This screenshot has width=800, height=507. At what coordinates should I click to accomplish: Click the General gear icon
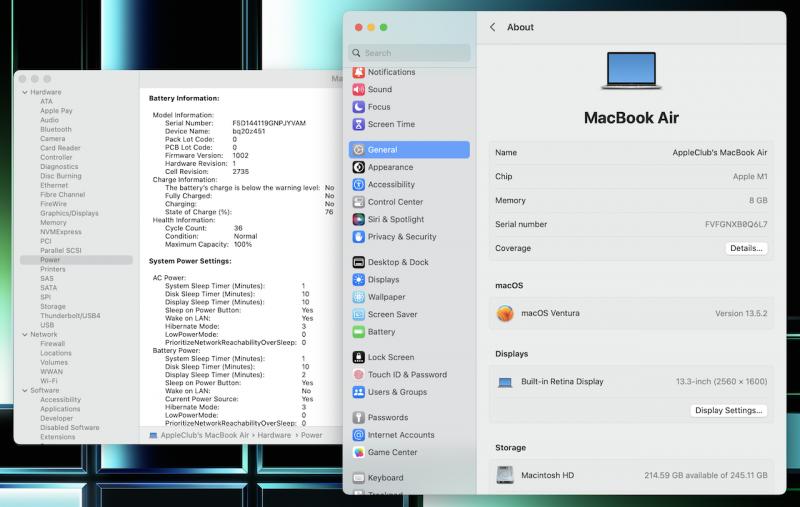359,149
